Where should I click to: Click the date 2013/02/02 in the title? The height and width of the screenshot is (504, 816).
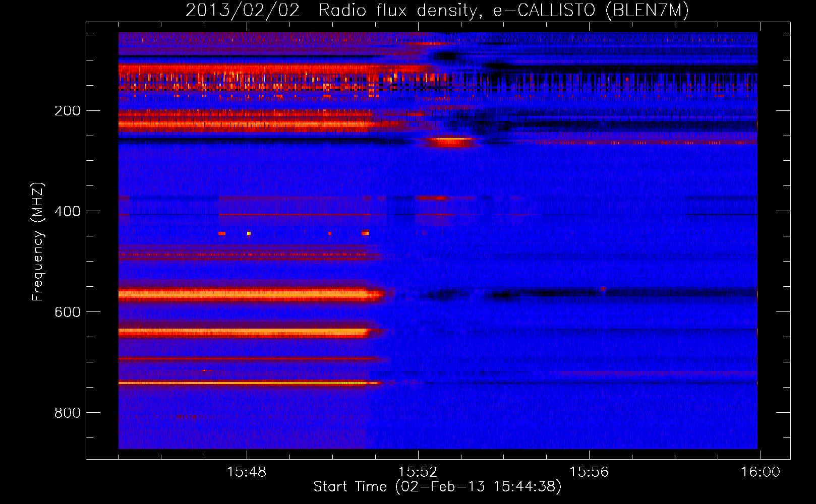pyautogui.click(x=243, y=11)
